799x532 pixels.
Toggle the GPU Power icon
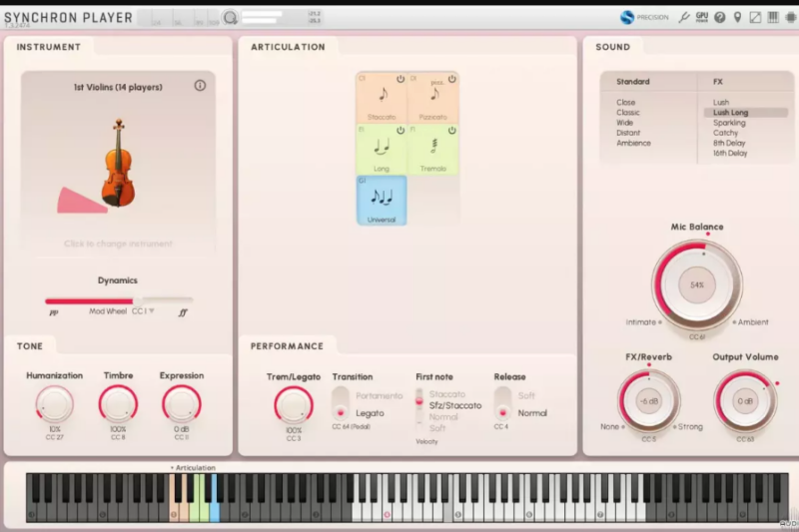pos(702,17)
